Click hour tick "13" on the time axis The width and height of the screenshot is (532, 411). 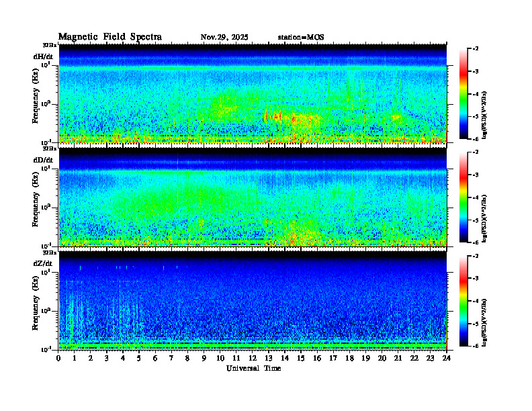pos(269,359)
